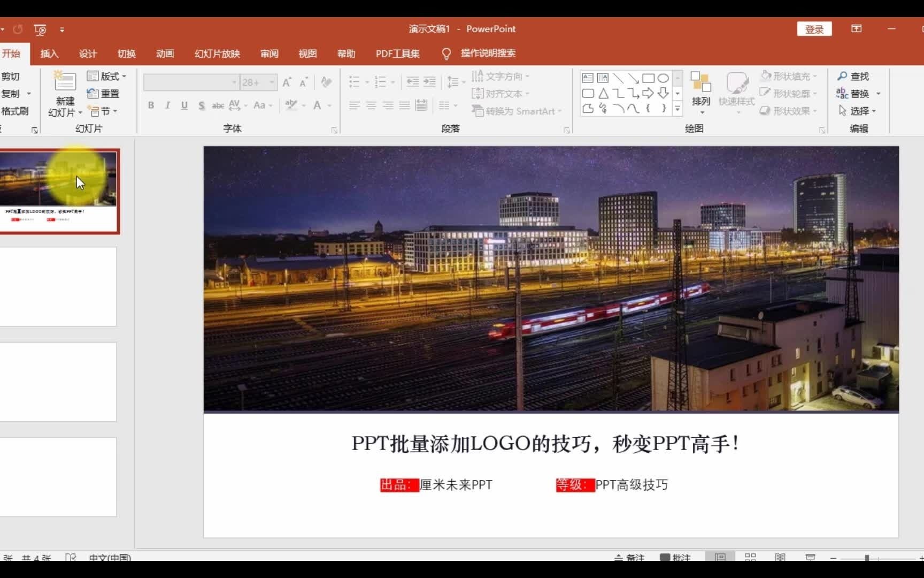Open the font color dropdown arrow
Image resolution: width=924 pixels, height=578 pixels.
(x=328, y=106)
